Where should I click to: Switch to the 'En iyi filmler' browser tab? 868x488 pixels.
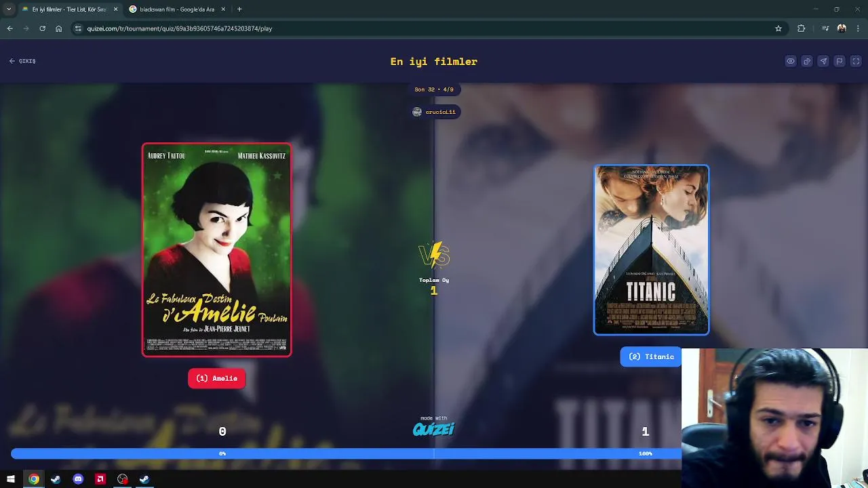68,9
